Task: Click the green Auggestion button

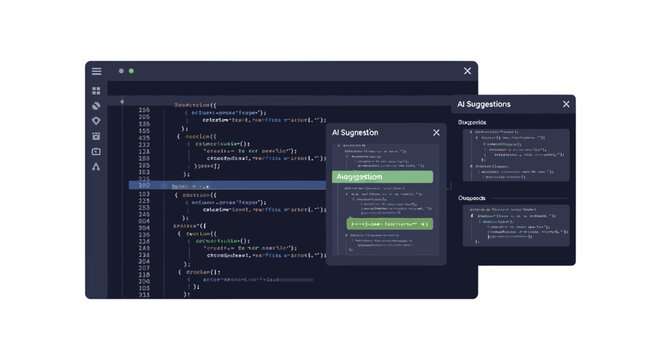Action: coord(382,177)
